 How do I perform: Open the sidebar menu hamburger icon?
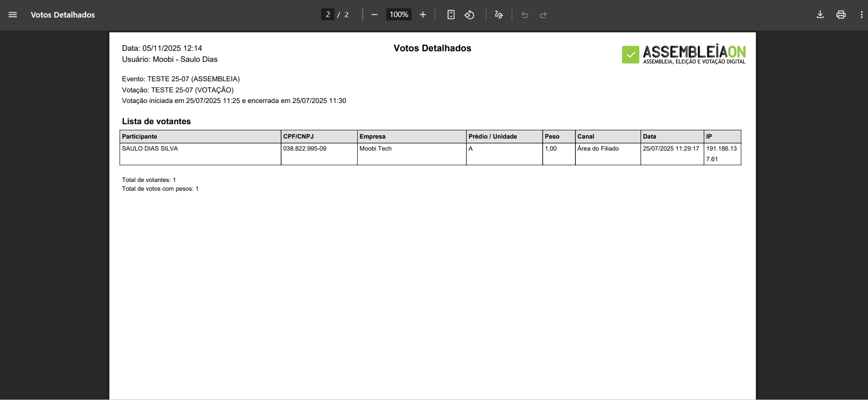12,15
